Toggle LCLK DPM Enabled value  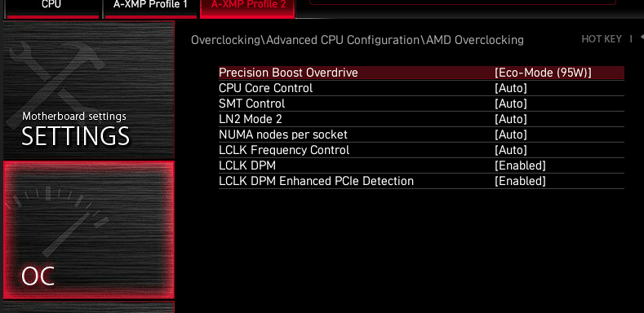point(520,165)
